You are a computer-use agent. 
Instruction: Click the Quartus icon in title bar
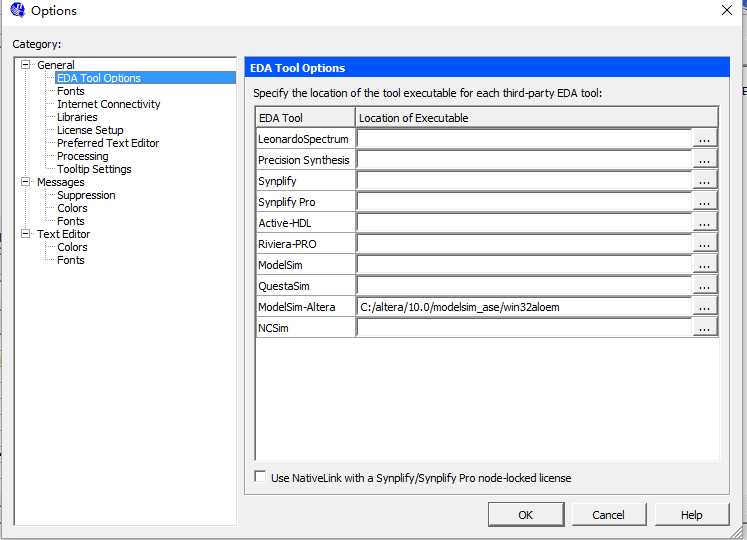pyautogui.click(x=18, y=10)
